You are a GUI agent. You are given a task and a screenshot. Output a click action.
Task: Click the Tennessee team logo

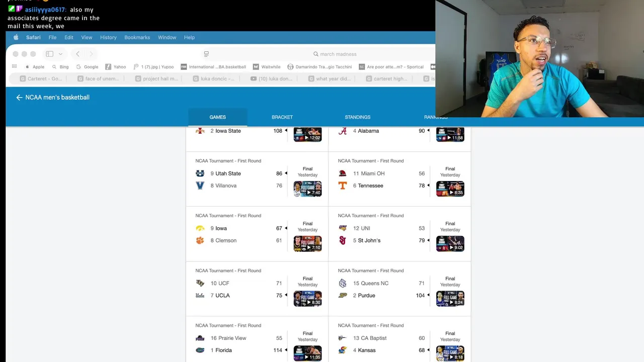(x=343, y=186)
